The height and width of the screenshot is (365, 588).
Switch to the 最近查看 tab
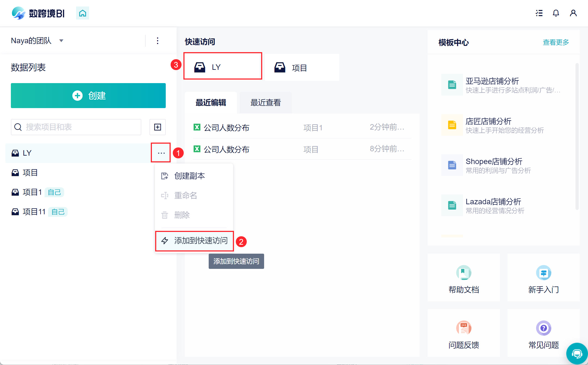point(265,103)
